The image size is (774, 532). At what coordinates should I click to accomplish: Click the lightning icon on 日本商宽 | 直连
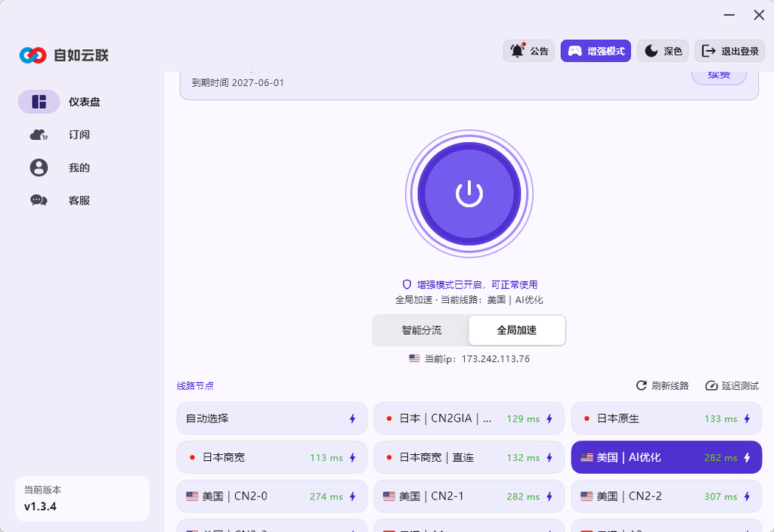click(x=550, y=457)
